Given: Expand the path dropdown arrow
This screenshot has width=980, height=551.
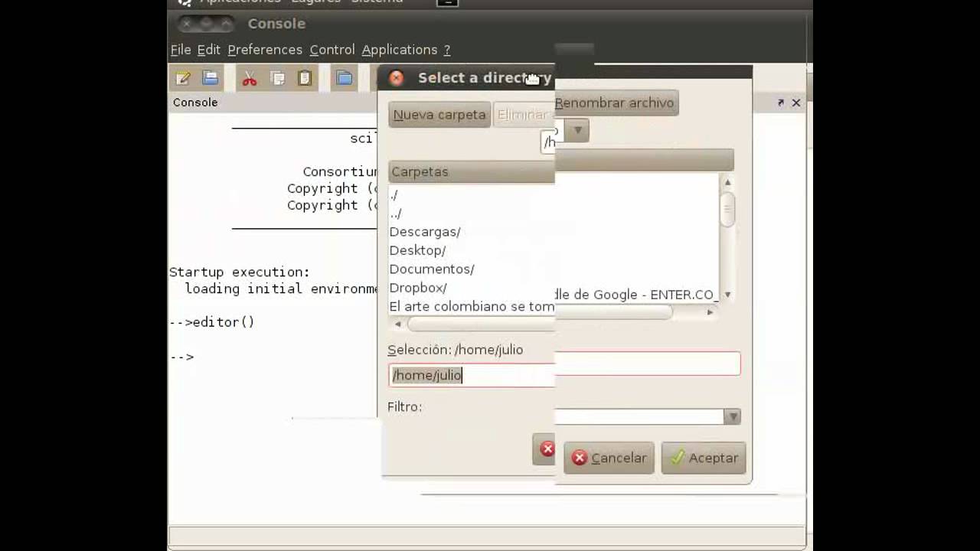Looking at the screenshot, I should tap(578, 130).
